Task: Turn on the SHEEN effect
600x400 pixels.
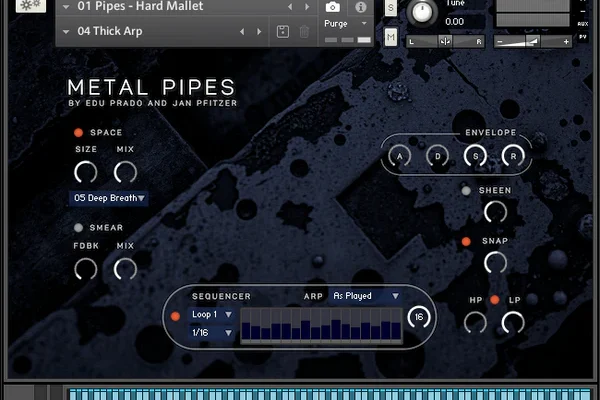Action: 466,190
